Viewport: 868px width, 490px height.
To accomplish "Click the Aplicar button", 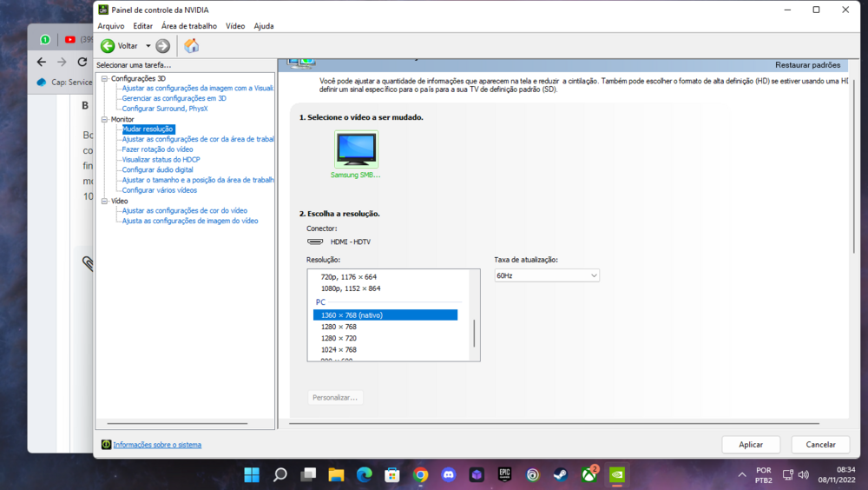I will click(751, 445).
